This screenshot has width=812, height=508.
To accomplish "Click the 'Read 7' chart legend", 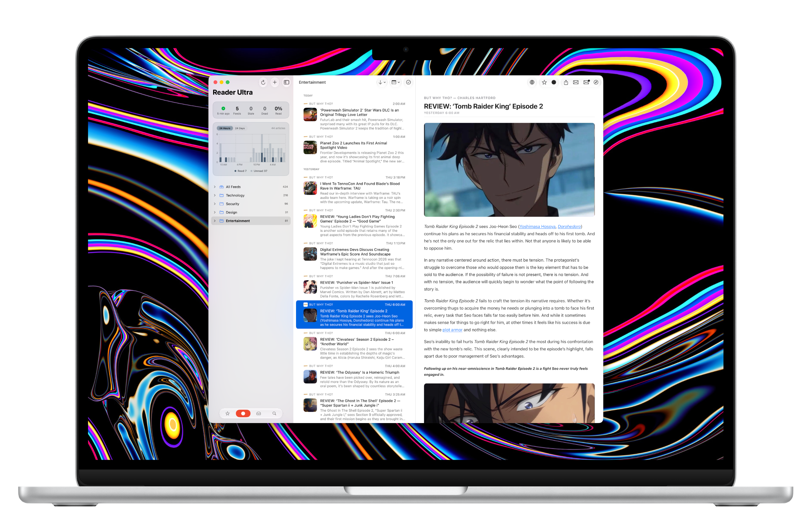I will pos(240,171).
